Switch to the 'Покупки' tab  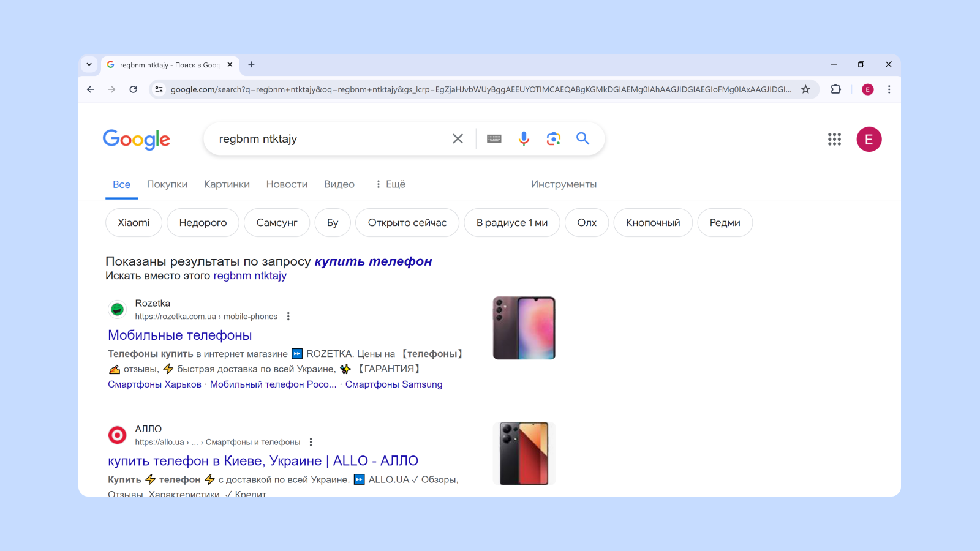coord(167,184)
